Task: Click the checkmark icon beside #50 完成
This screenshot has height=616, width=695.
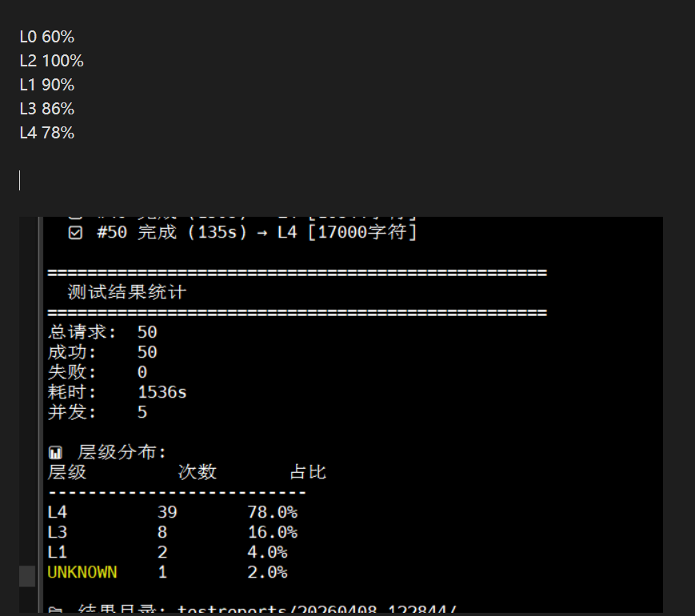Action: 75,232
